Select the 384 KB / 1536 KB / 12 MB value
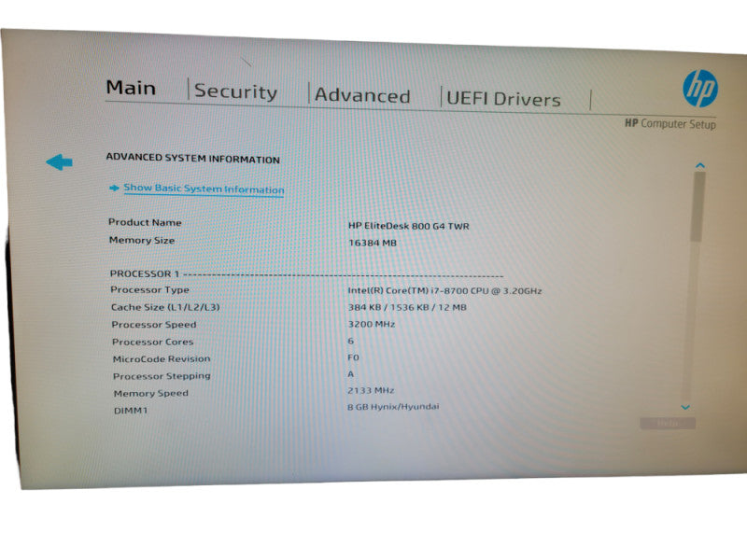The height and width of the screenshot is (560, 747). (x=407, y=308)
